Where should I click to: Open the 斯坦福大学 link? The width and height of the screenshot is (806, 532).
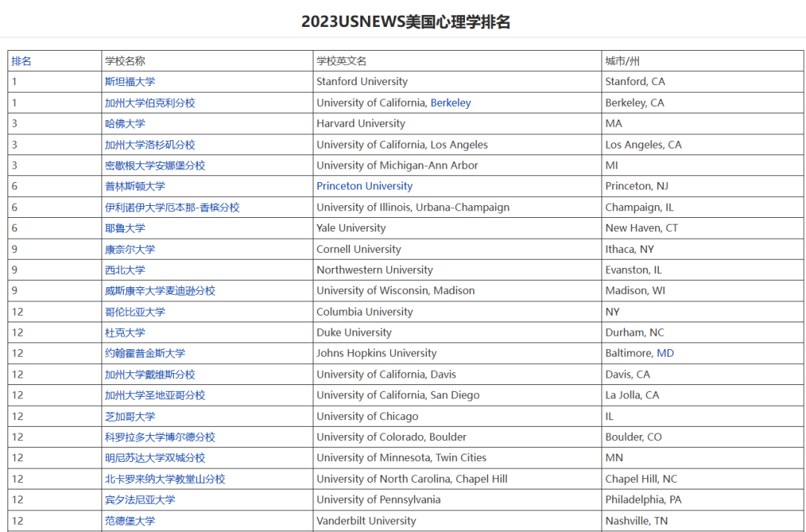pos(130,82)
